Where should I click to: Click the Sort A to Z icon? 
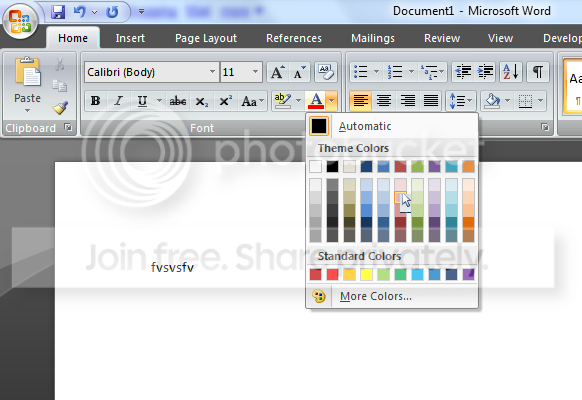511,71
